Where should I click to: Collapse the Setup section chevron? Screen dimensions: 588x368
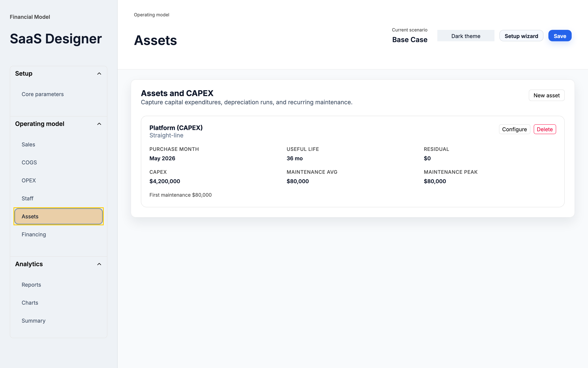(99, 74)
